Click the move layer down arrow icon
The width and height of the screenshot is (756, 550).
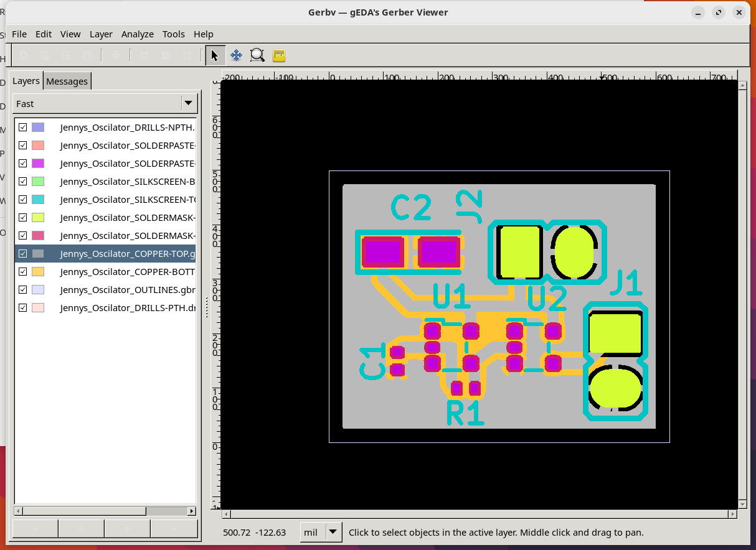tap(81, 529)
